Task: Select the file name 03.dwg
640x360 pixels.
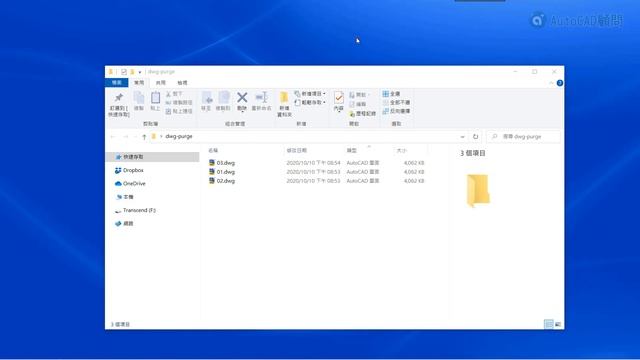Action: (x=226, y=163)
